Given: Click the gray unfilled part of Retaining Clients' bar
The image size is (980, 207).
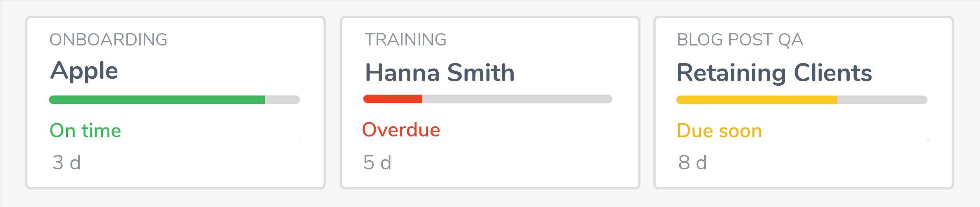Looking at the screenshot, I should point(881,100).
